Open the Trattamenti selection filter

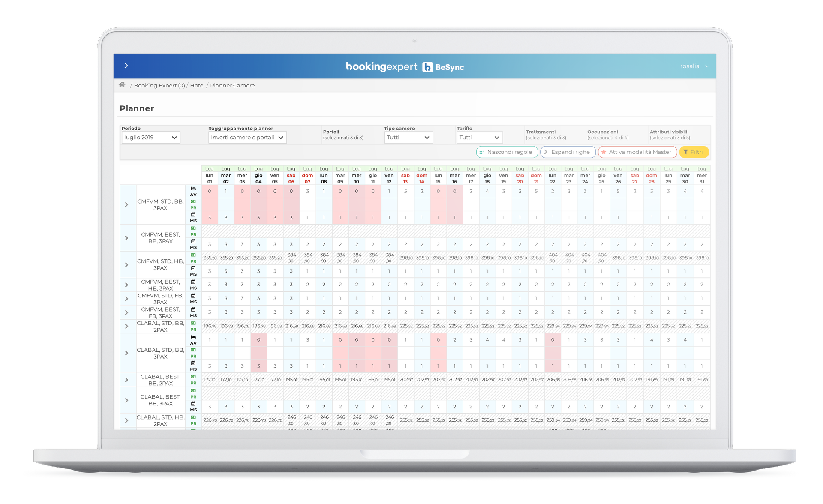click(546, 135)
